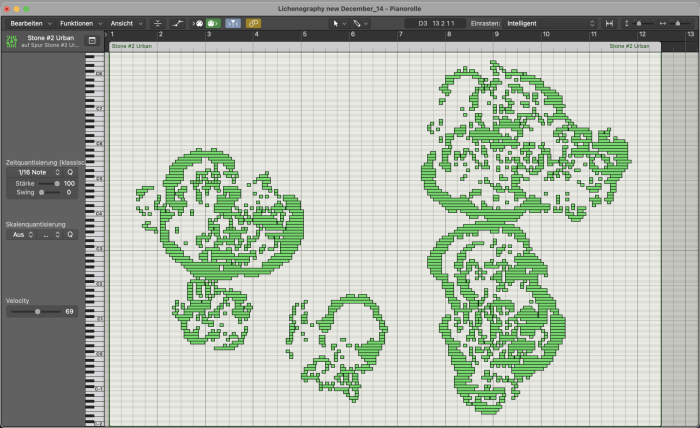This screenshot has height=428, width=700.
Task: Click the Stone #2 Urban region header
Action: 385,46
